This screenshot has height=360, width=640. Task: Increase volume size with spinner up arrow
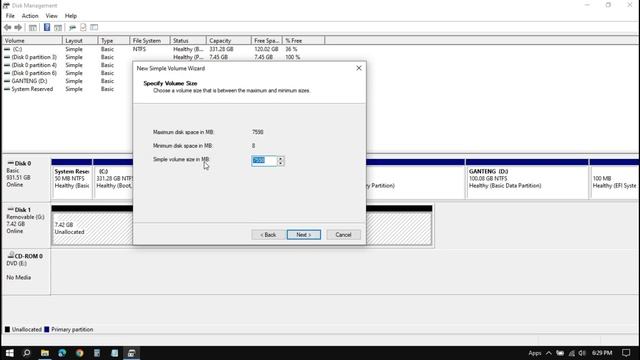tap(281, 158)
